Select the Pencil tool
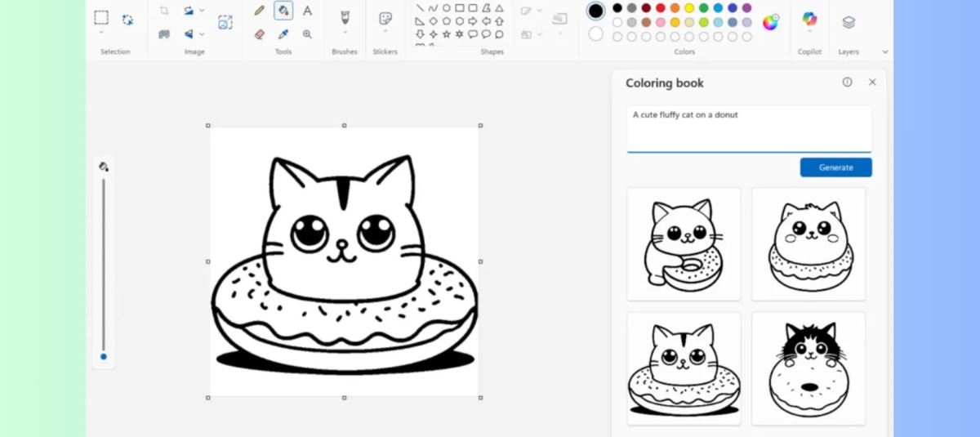The image size is (980, 437). [x=260, y=11]
